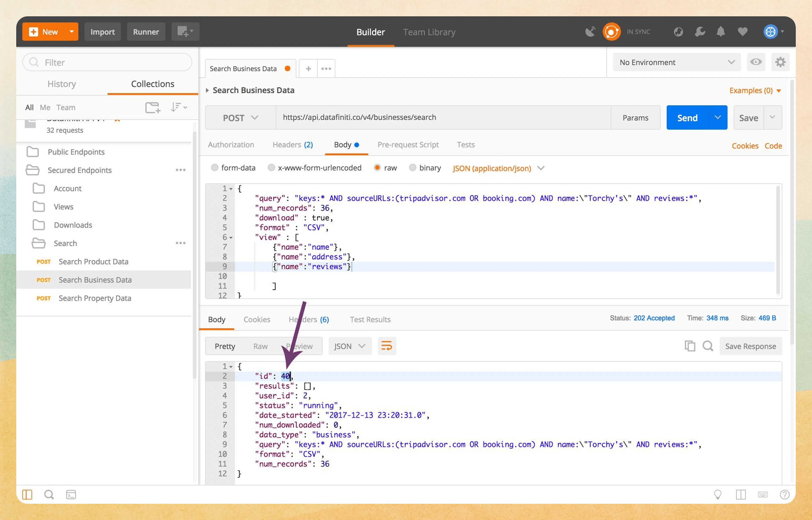Screen dimensions: 812x520
Task: Create a new folder in the sidebar
Action: [152, 107]
